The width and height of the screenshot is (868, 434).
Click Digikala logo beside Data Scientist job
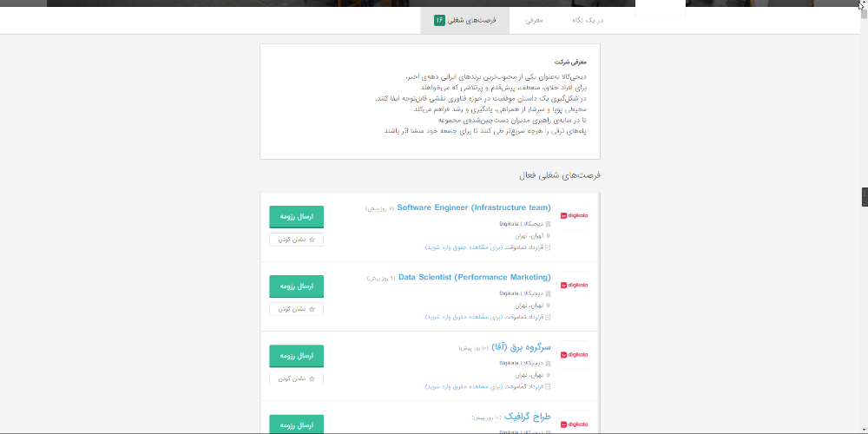574,285
